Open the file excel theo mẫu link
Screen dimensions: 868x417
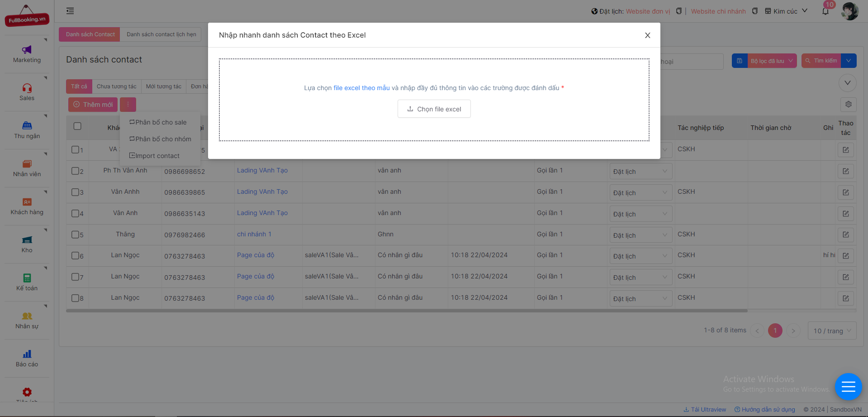361,88
